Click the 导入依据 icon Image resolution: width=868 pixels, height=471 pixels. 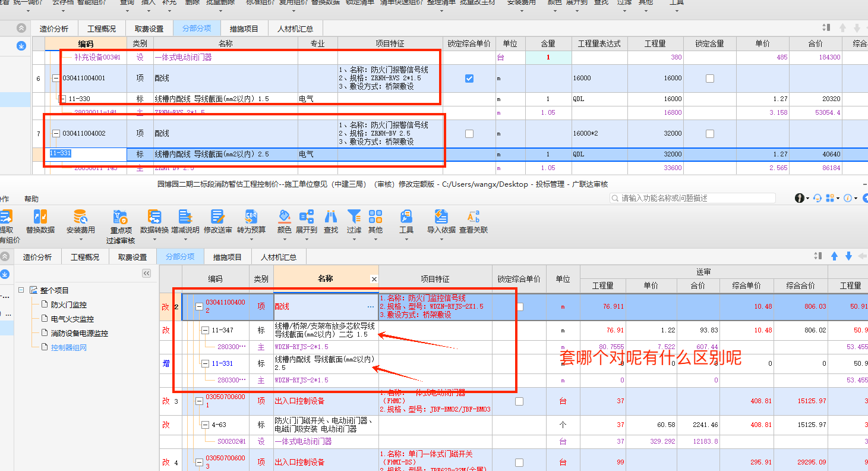coord(441,216)
